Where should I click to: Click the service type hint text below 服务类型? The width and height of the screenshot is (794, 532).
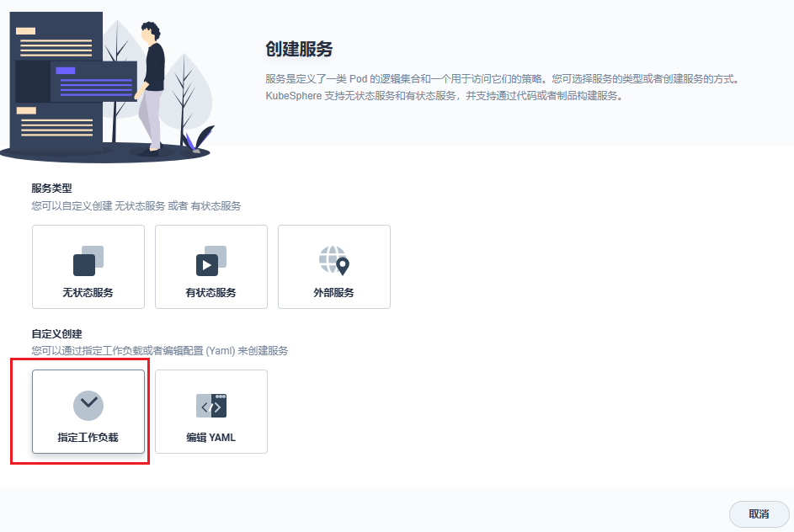(136, 205)
